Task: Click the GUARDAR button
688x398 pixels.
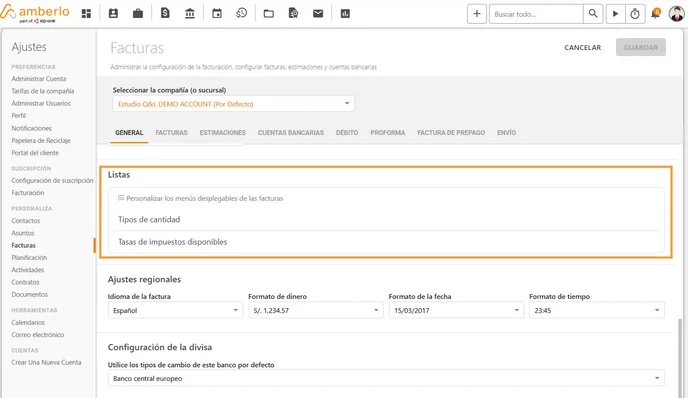Action: 641,47
